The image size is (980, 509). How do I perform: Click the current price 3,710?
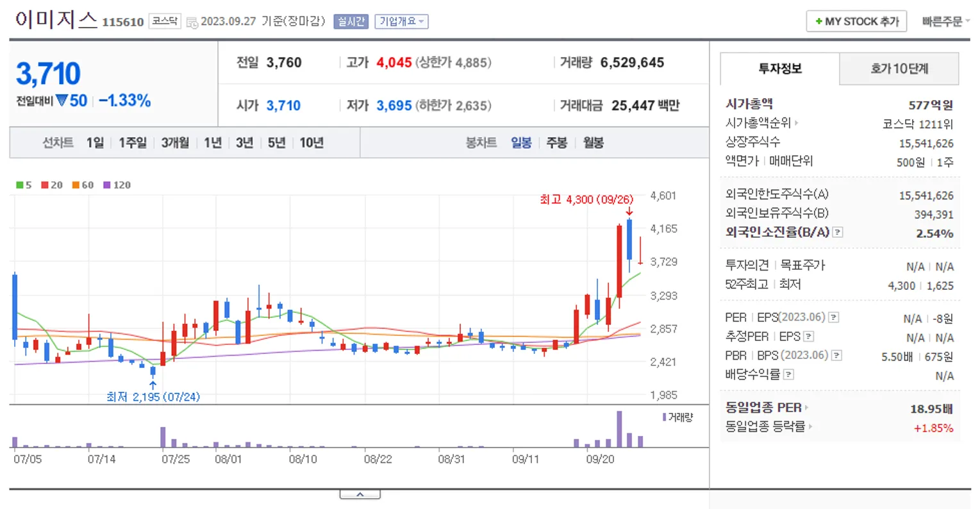48,74
